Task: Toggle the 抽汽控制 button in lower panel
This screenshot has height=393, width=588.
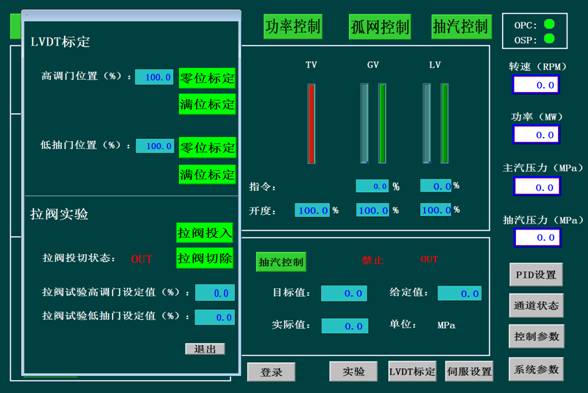Action: [x=281, y=262]
